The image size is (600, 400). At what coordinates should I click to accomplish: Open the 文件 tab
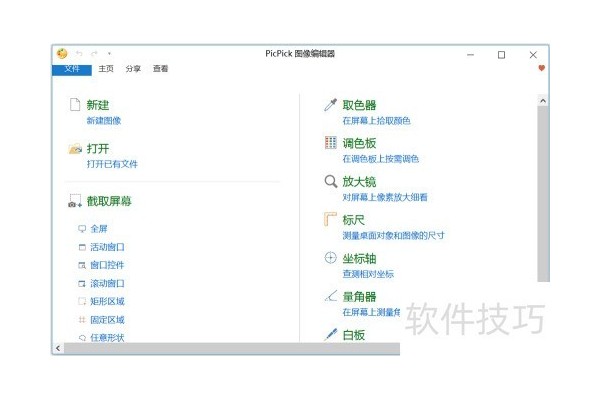[72, 69]
